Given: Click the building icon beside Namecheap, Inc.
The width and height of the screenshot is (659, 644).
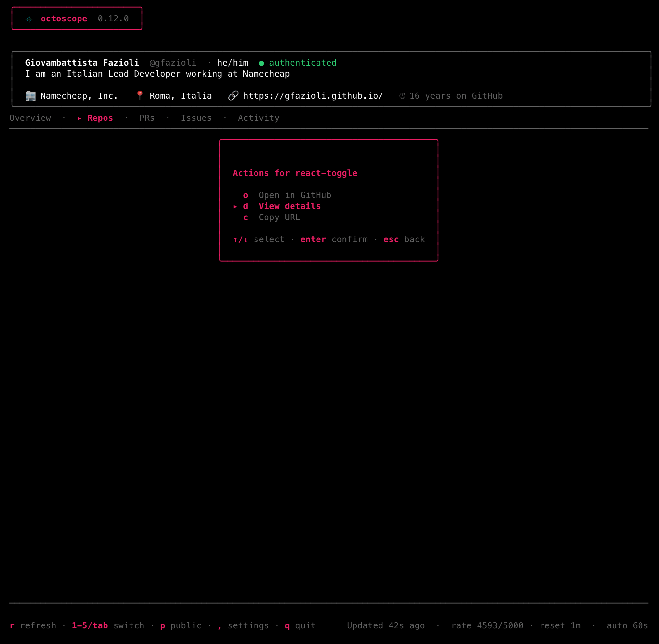Looking at the screenshot, I should pyautogui.click(x=31, y=96).
